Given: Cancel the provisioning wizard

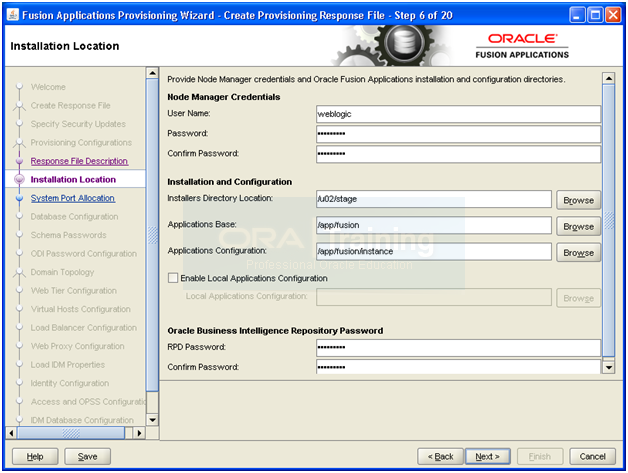Looking at the screenshot, I should (592, 456).
